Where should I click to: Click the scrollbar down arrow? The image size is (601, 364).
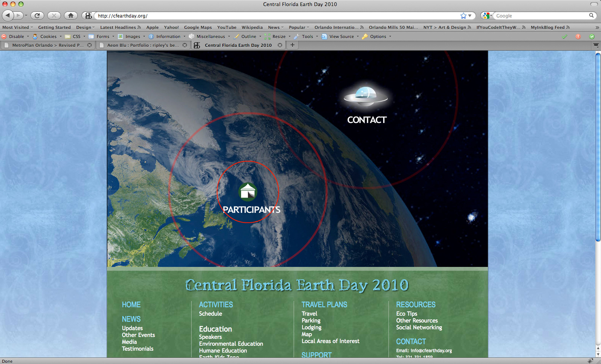[x=598, y=354]
